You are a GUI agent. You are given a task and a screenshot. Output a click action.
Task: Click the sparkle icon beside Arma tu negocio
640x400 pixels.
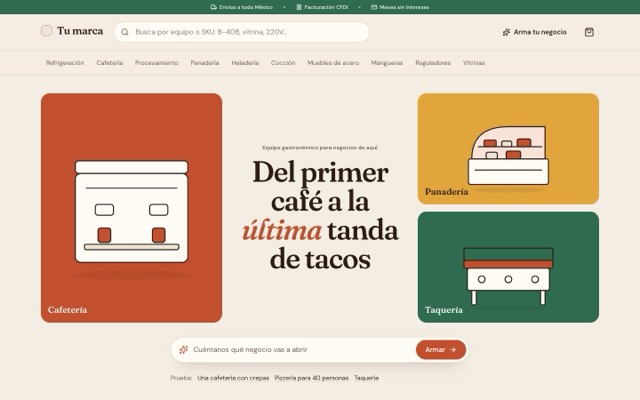click(506, 32)
